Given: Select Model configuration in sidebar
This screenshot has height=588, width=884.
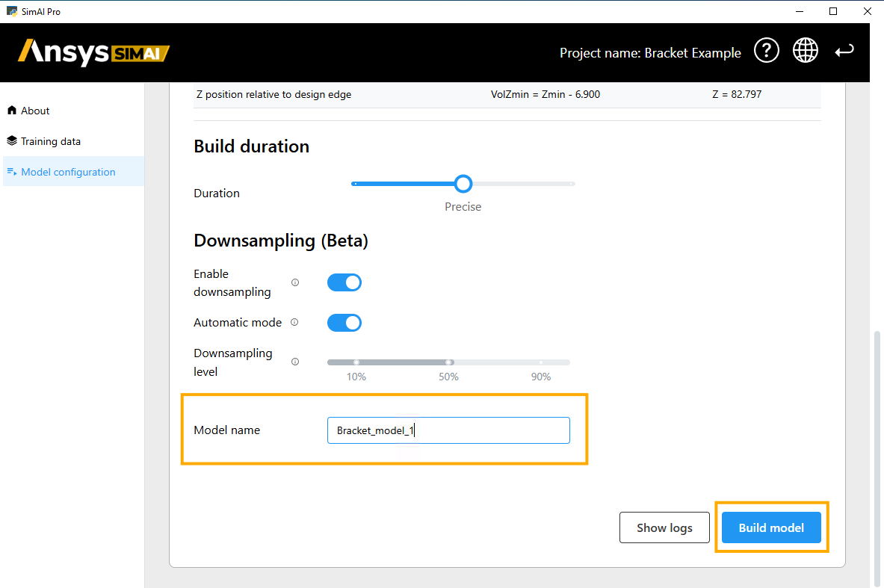Looking at the screenshot, I should pos(68,172).
